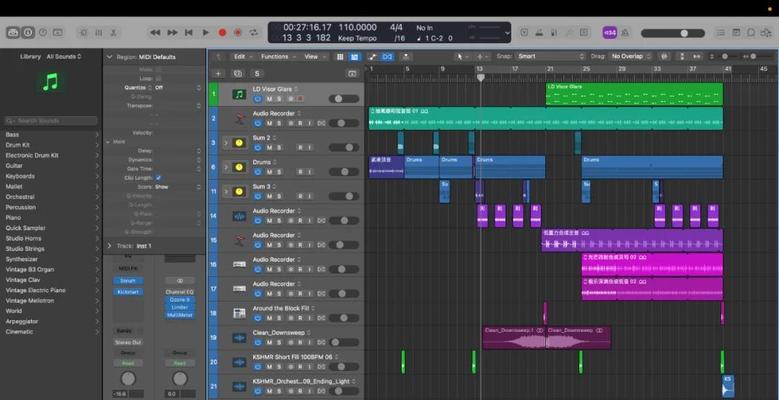Open the Mixer toolbar button
The height and width of the screenshot is (400, 779).
[x=98, y=33]
